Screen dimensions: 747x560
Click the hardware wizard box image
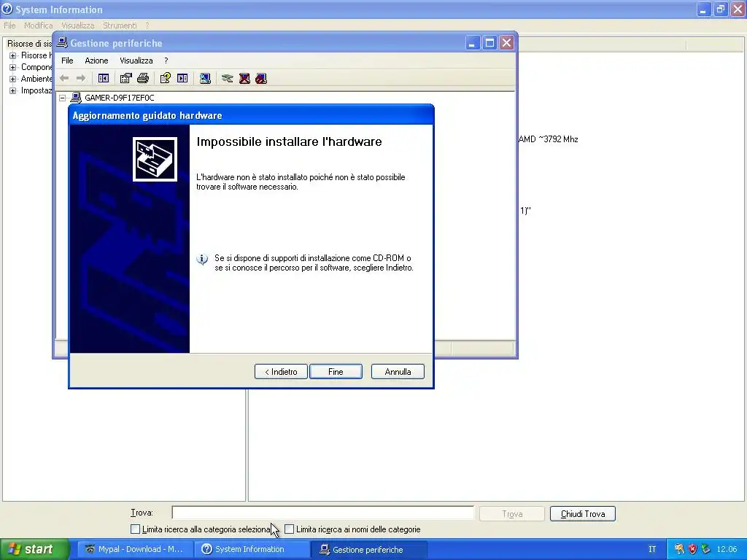tap(155, 160)
